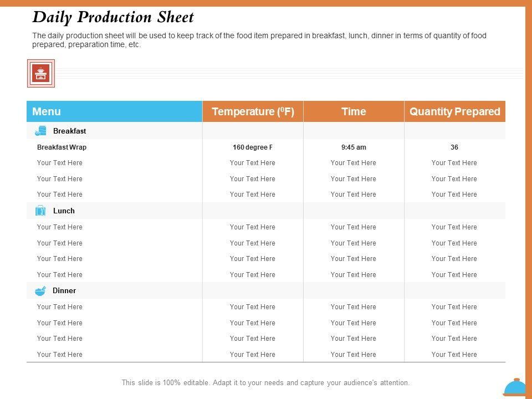Click the 9:45 am time cell
This screenshot has width=532, height=399.
point(354,147)
